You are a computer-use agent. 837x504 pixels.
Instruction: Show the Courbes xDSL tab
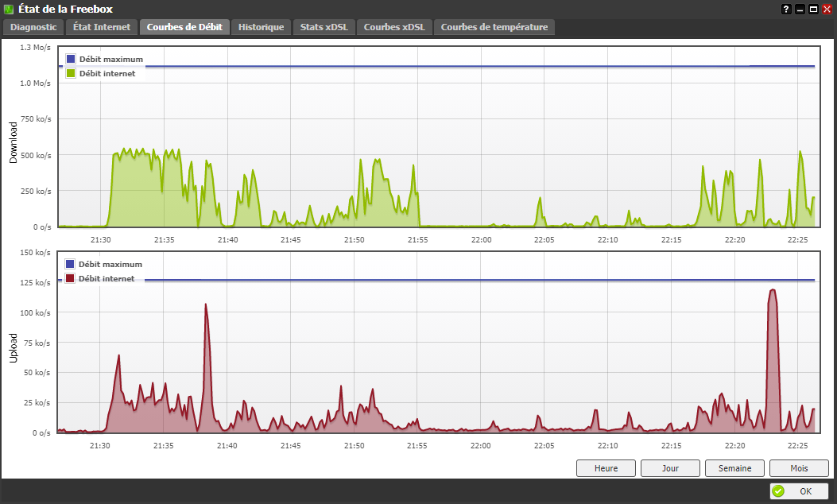coord(394,27)
